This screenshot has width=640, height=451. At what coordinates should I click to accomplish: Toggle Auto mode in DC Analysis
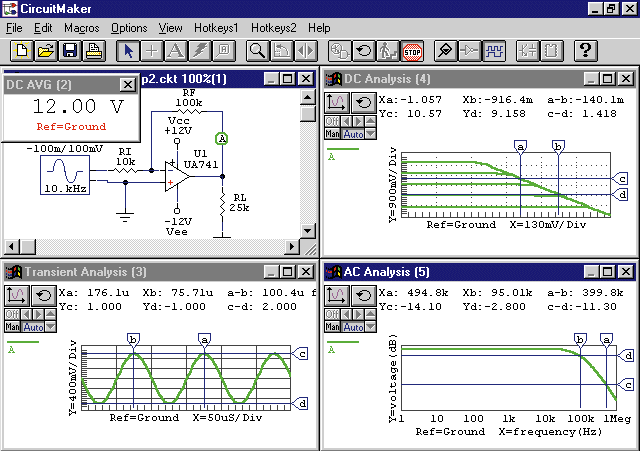coord(353,133)
